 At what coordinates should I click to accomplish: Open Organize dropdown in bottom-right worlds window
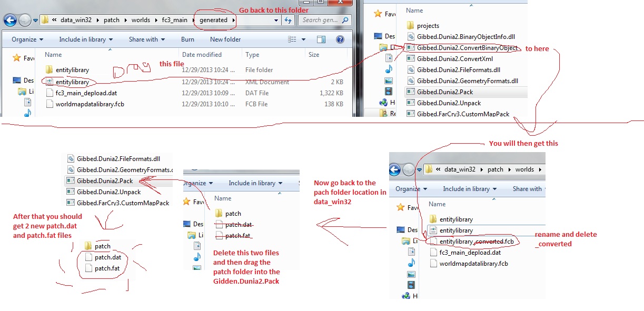(x=411, y=189)
